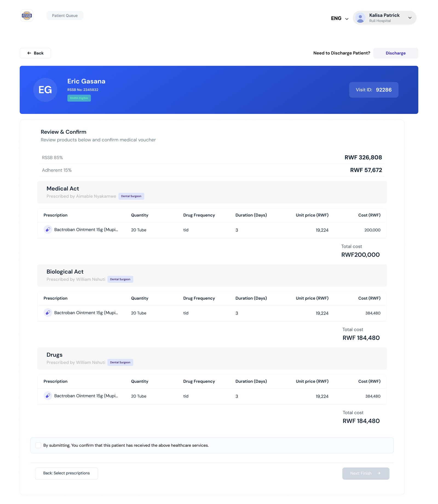
Task: Click the Medical Act section heading
Action: (x=63, y=188)
